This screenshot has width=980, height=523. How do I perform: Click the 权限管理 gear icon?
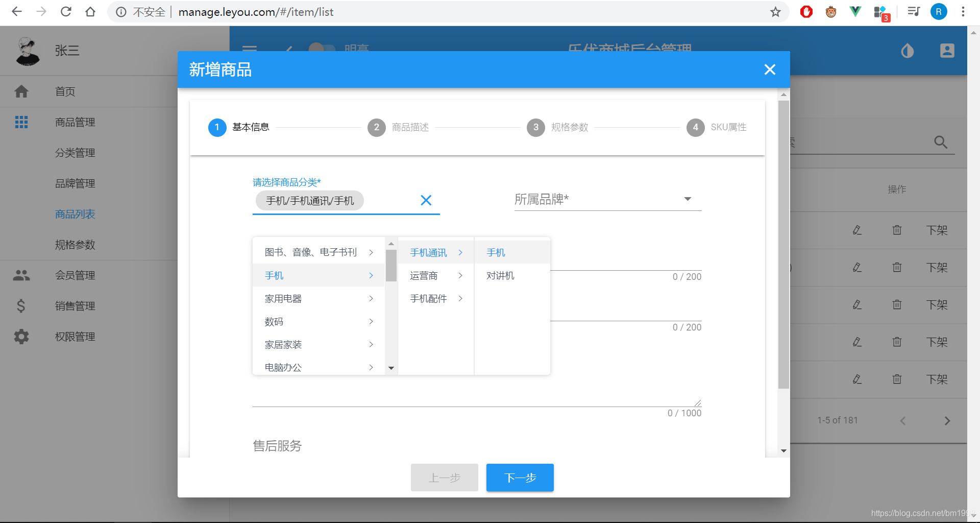[x=21, y=337]
